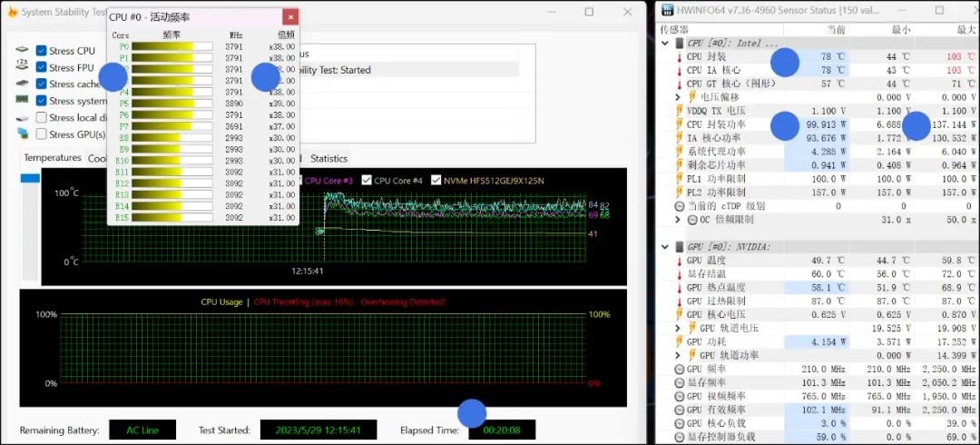Click the 当前 column header in HWiNFO
Screen dimensions: 980x445
(836, 29)
